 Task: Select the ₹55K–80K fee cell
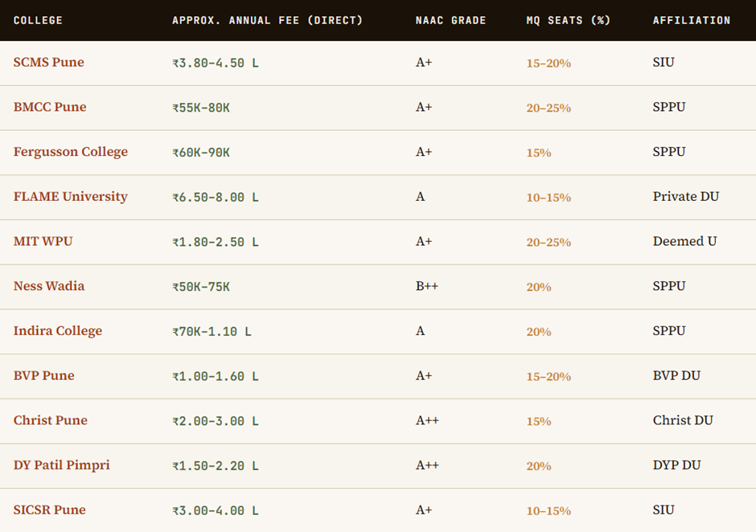tap(201, 108)
